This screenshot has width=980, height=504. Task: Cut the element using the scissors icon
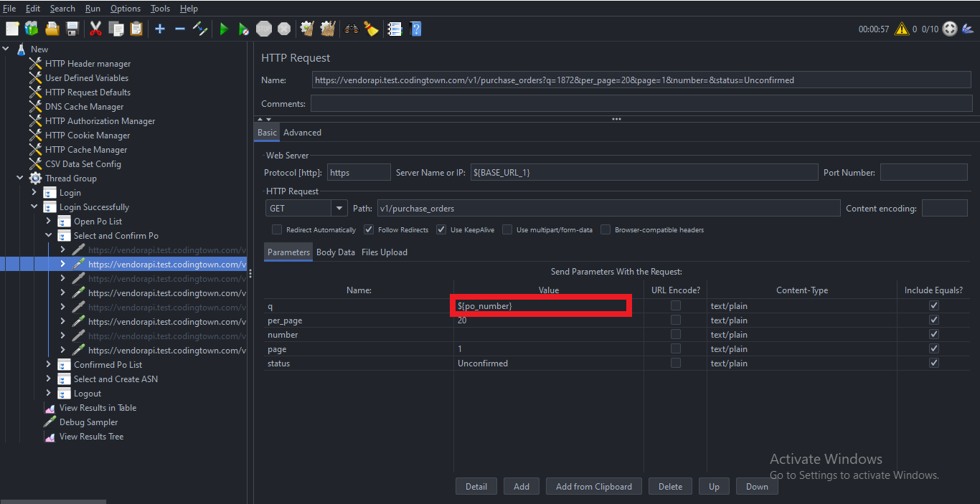(95, 29)
